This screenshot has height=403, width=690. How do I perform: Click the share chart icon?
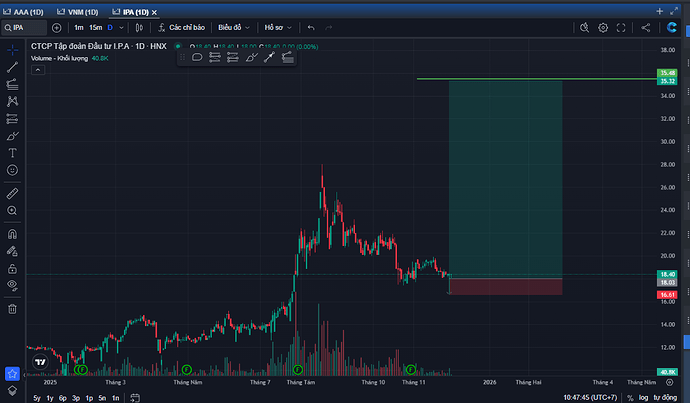click(646, 28)
